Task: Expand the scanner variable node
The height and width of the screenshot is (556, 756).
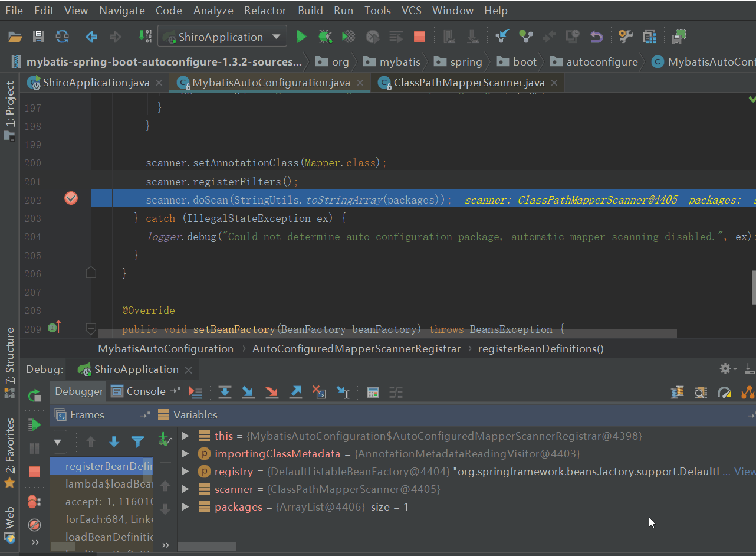Action: 185,489
